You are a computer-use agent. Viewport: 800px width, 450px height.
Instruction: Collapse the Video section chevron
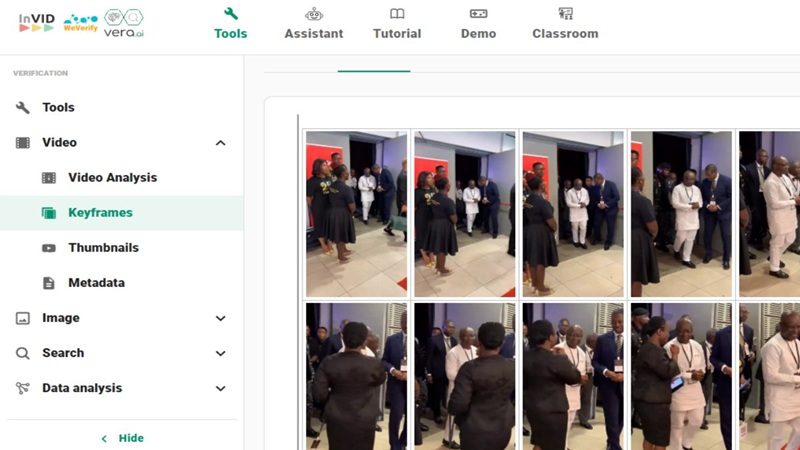pos(220,143)
